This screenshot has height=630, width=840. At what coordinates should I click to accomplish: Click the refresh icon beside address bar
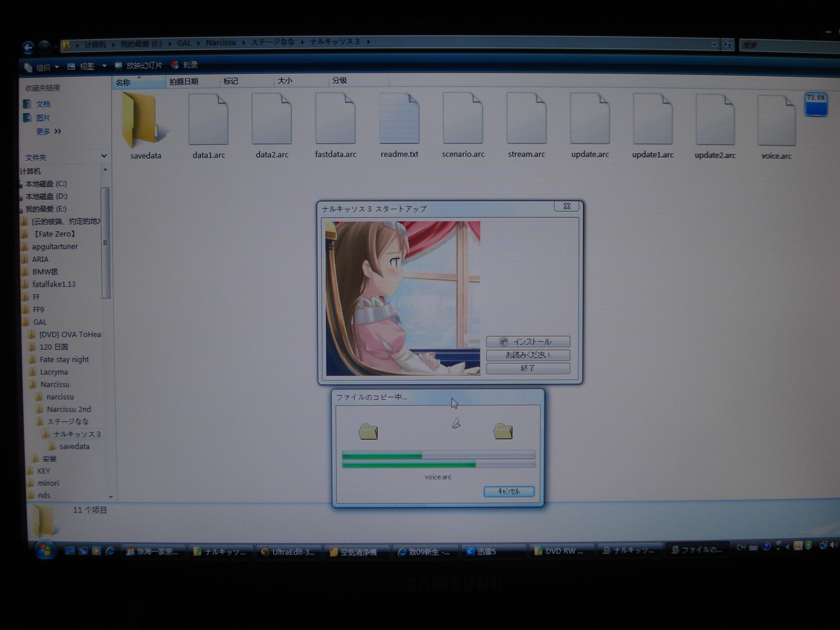727,45
